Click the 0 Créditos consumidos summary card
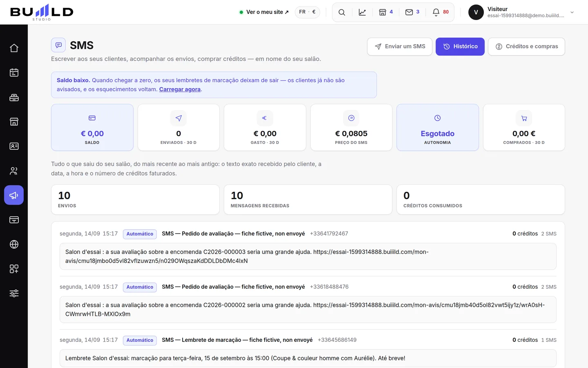This screenshot has height=368, width=588. (x=481, y=200)
